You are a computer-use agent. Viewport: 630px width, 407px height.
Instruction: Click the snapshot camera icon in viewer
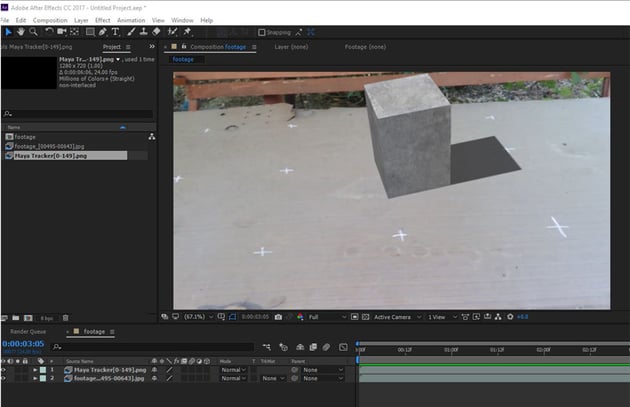click(x=278, y=317)
